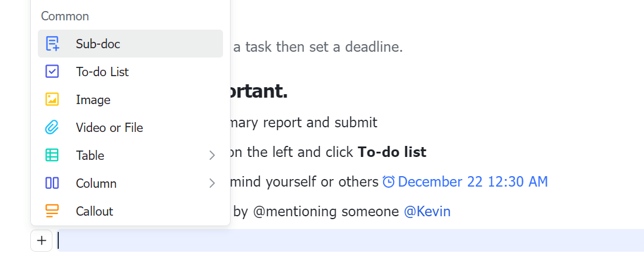This screenshot has width=644, height=261.
Task: Click the To-do List checkbox icon
Action: coord(52,71)
